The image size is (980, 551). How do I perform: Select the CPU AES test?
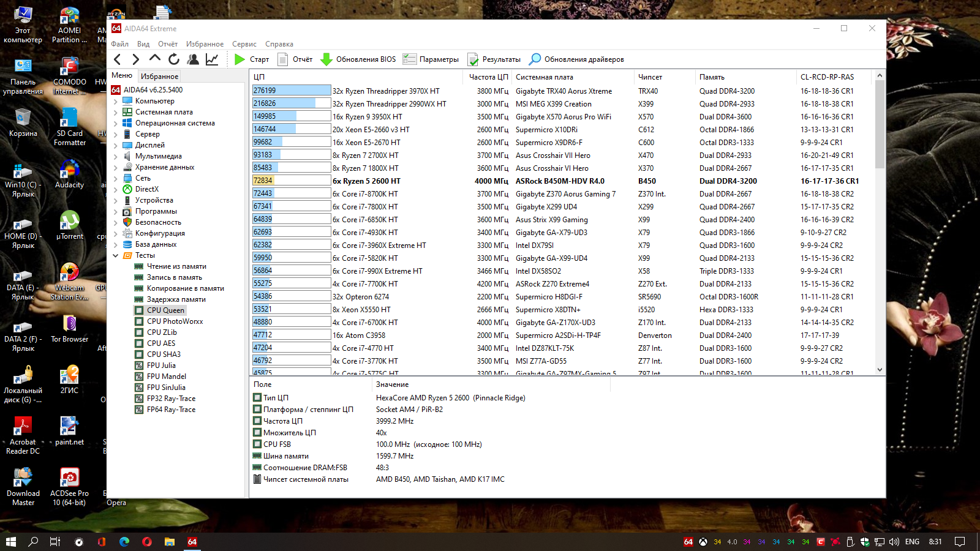tap(160, 343)
